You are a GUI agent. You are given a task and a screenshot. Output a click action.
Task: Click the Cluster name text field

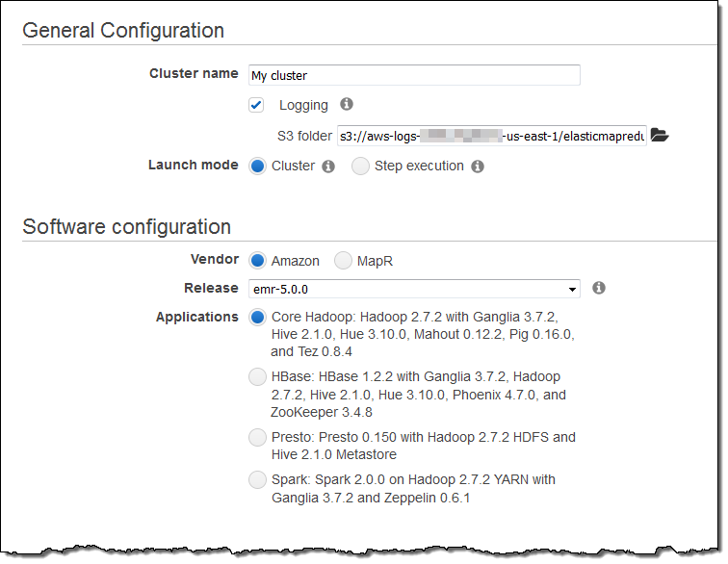(x=414, y=75)
